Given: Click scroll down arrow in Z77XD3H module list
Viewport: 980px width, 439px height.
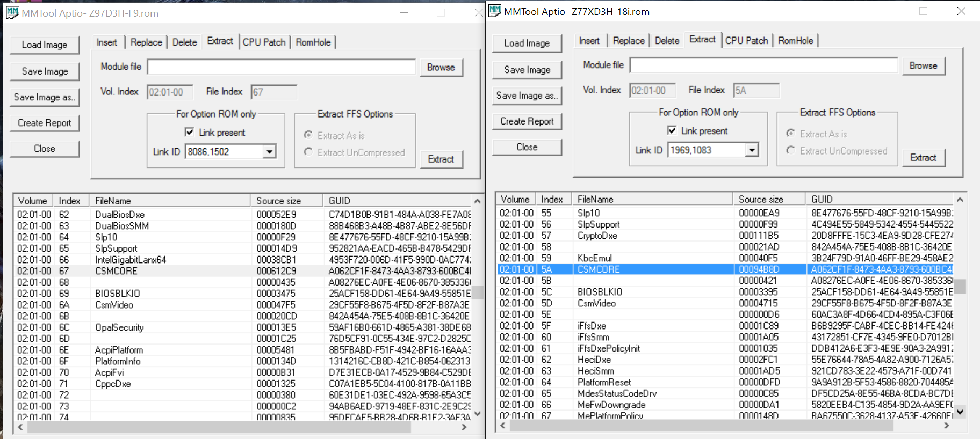Looking at the screenshot, I should [x=960, y=412].
